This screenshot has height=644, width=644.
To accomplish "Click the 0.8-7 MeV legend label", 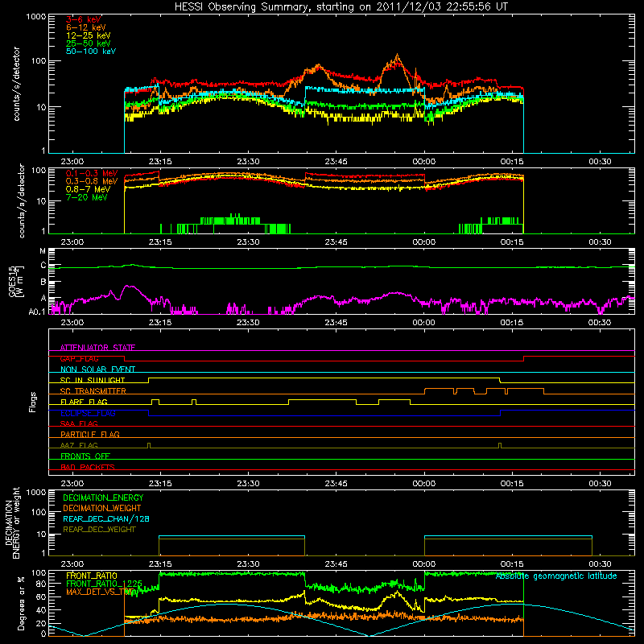I will [x=89, y=189].
